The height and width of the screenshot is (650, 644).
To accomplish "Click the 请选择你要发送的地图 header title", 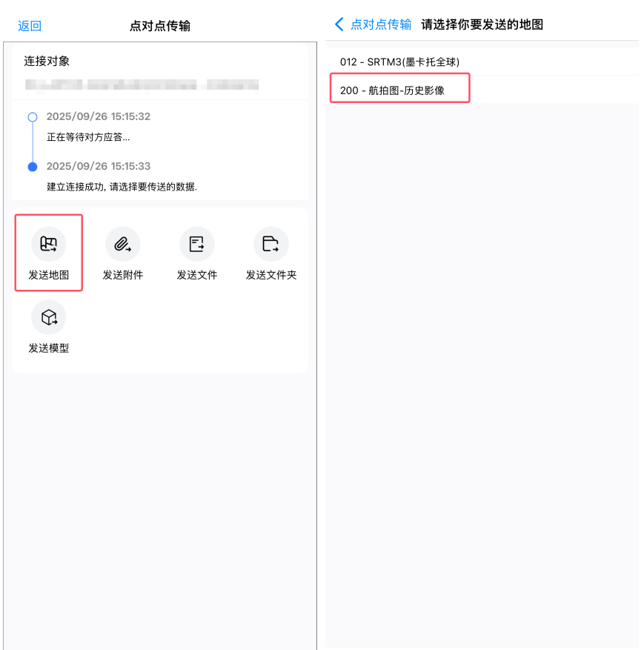I will [x=482, y=24].
